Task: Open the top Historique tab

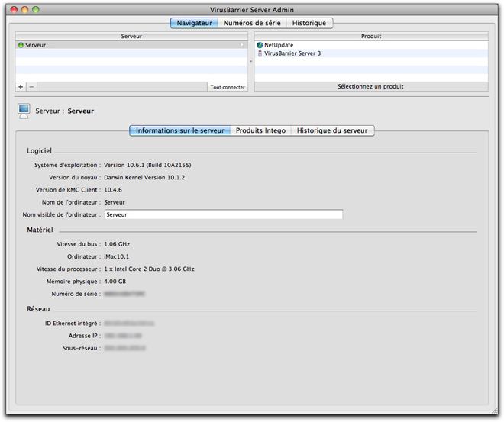Action: pos(309,23)
